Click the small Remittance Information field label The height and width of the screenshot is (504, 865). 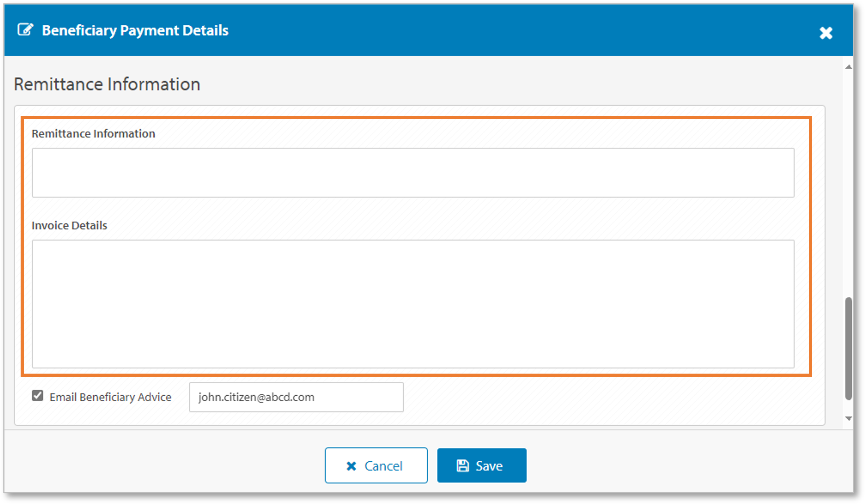(x=93, y=134)
